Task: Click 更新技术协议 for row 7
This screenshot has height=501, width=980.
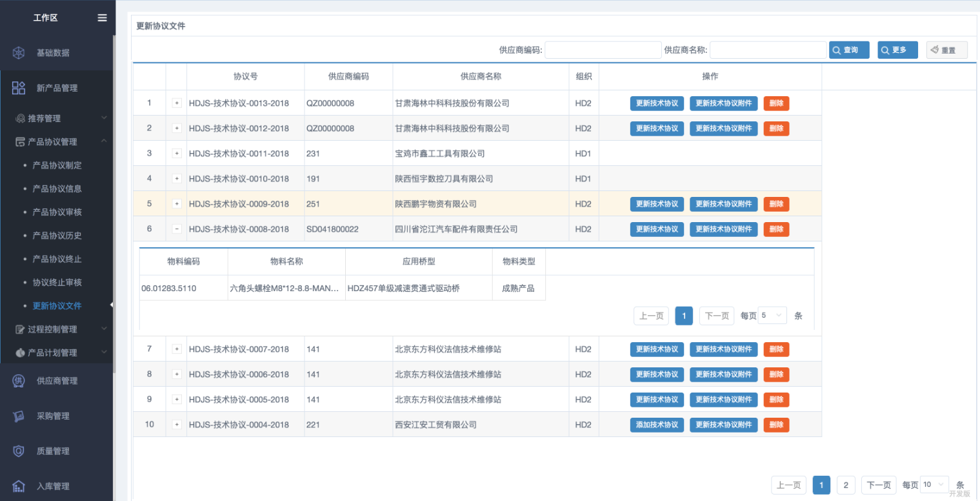Action: click(657, 349)
